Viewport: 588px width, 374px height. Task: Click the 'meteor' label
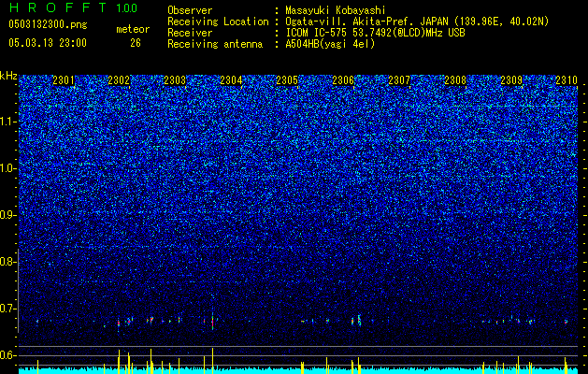click(133, 29)
